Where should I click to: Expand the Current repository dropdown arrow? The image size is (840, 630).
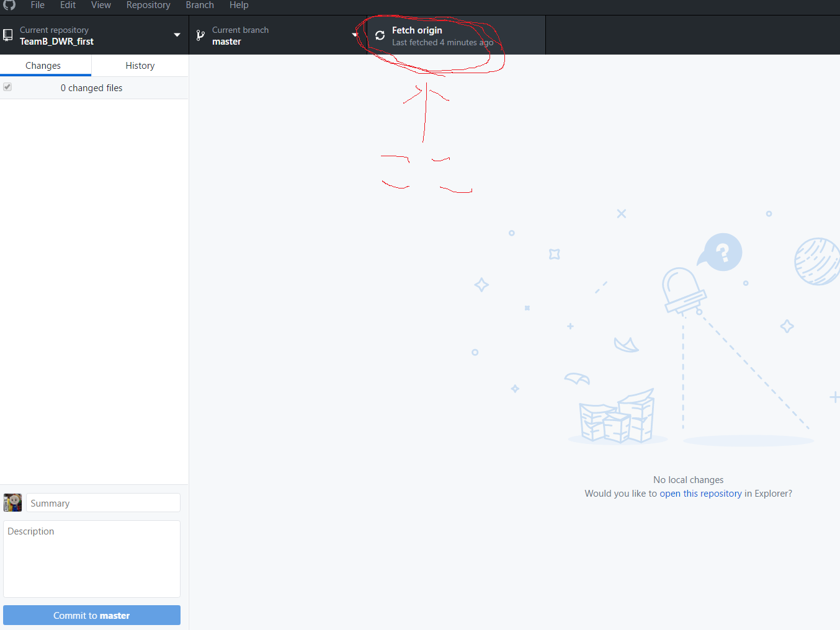point(177,35)
